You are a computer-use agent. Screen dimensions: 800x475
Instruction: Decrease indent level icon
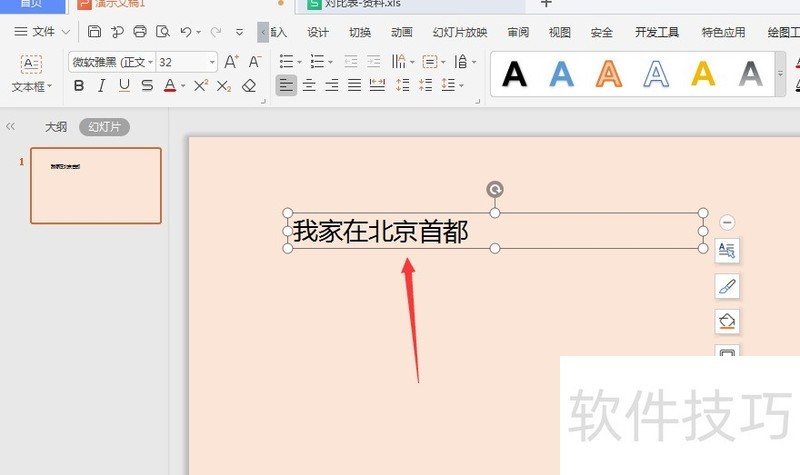[x=351, y=62]
